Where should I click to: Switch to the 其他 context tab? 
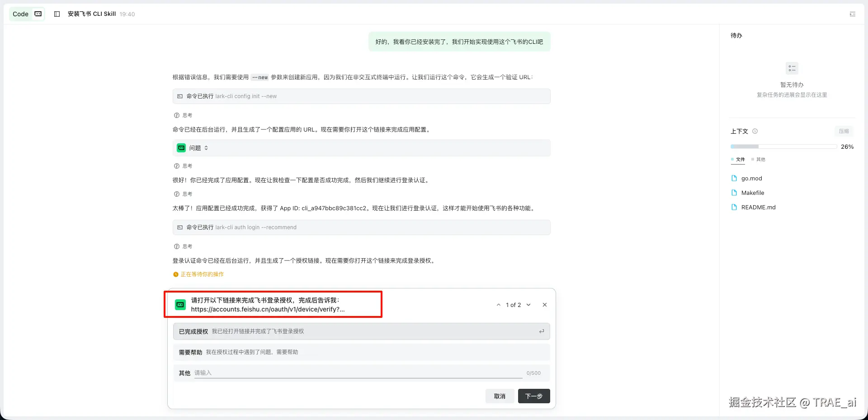(758, 159)
